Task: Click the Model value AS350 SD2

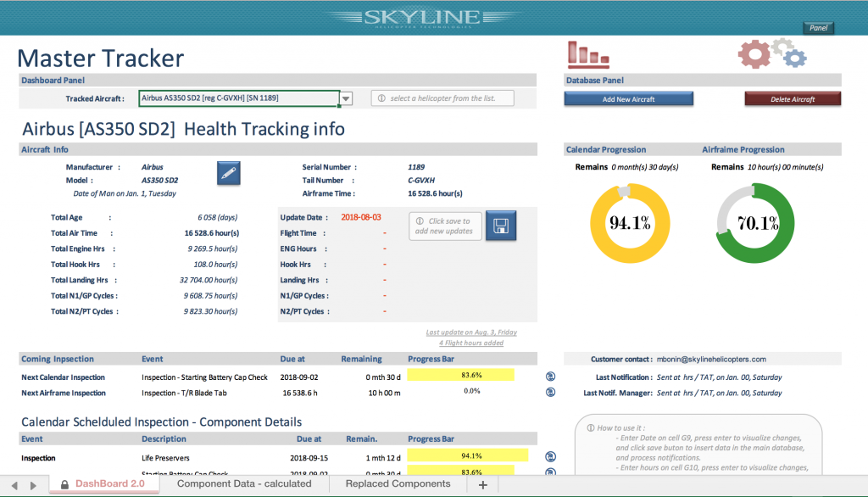Action: tap(160, 180)
